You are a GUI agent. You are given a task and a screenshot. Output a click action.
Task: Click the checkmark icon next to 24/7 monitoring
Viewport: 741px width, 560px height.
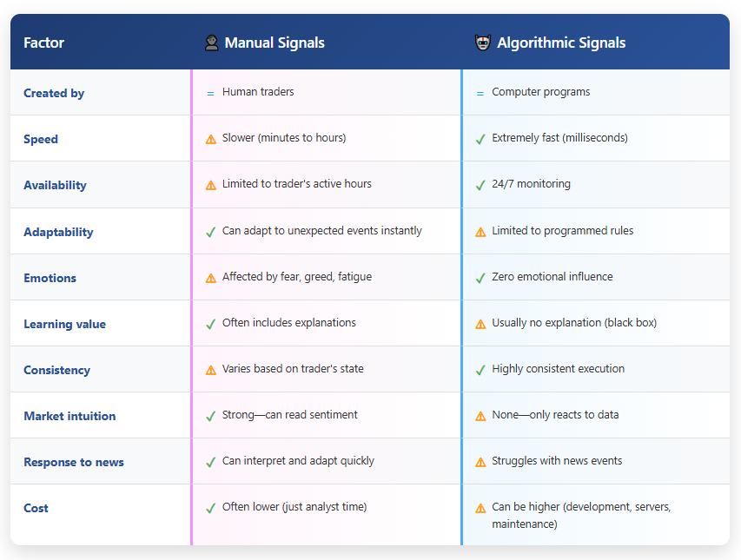[480, 185]
